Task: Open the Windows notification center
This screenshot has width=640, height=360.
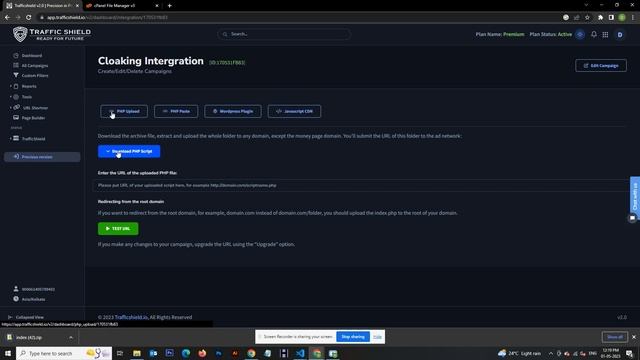Action: (x=630, y=353)
